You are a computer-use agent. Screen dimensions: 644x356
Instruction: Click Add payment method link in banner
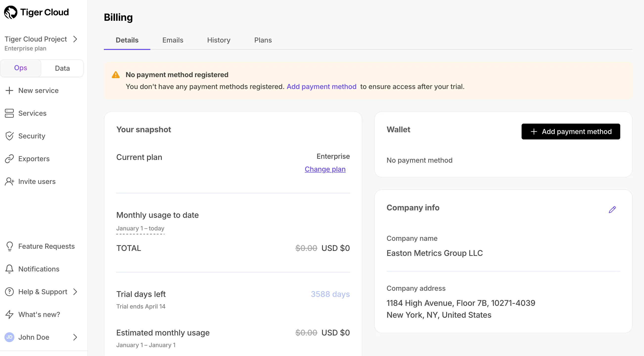point(322,87)
